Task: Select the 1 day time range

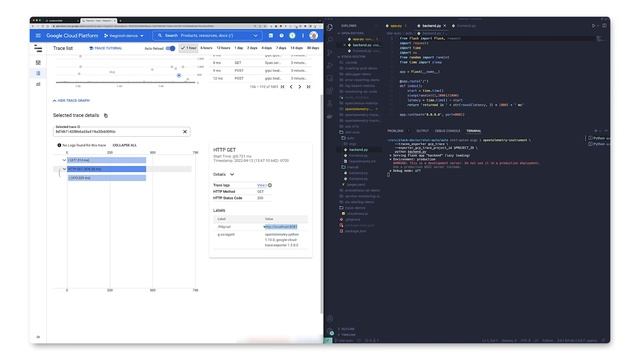Action: pos(239,48)
